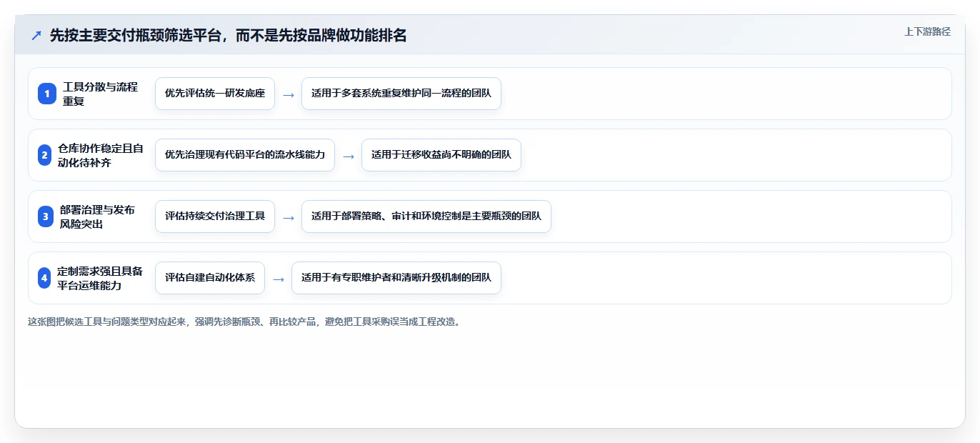This screenshot has height=443, width=980.
Task: Click the arrow after 评估自建自动化体系
Action: point(279,279)
